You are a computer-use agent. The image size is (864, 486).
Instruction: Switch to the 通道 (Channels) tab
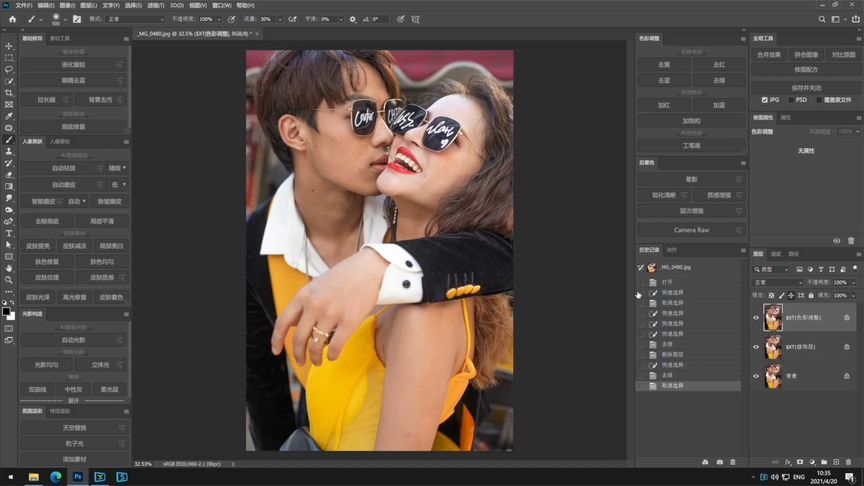776,254
